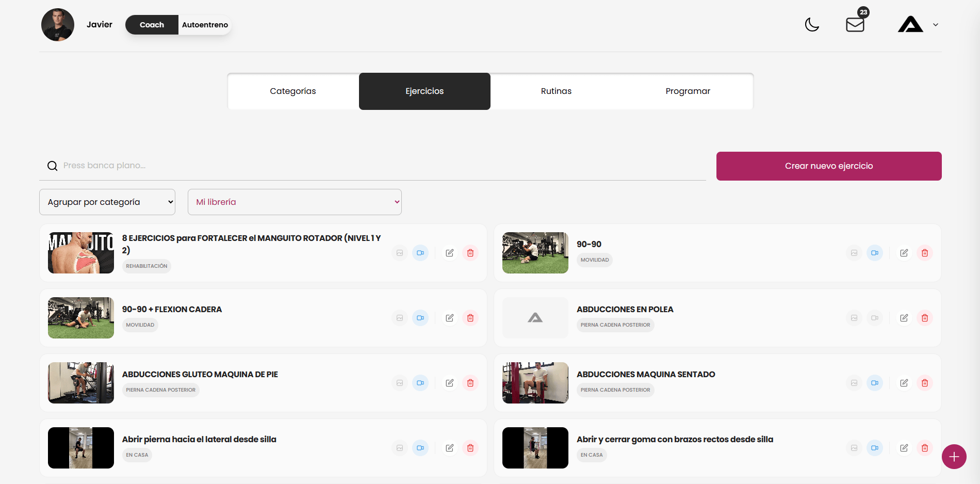Viewport: 980px width, 484px height.
Task: Go to the Rutinas tab
Action: coord(556,91)
